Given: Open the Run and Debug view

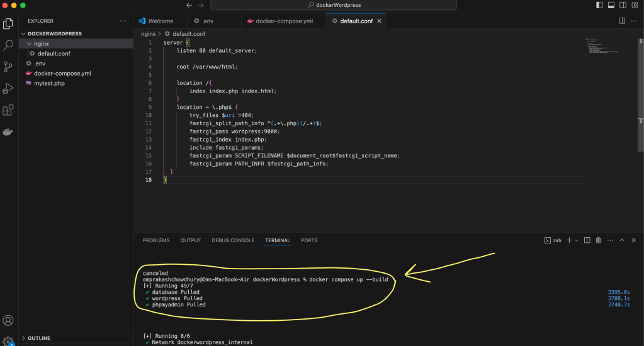Looking at the screenshot, I should click(x=8, y=89).
